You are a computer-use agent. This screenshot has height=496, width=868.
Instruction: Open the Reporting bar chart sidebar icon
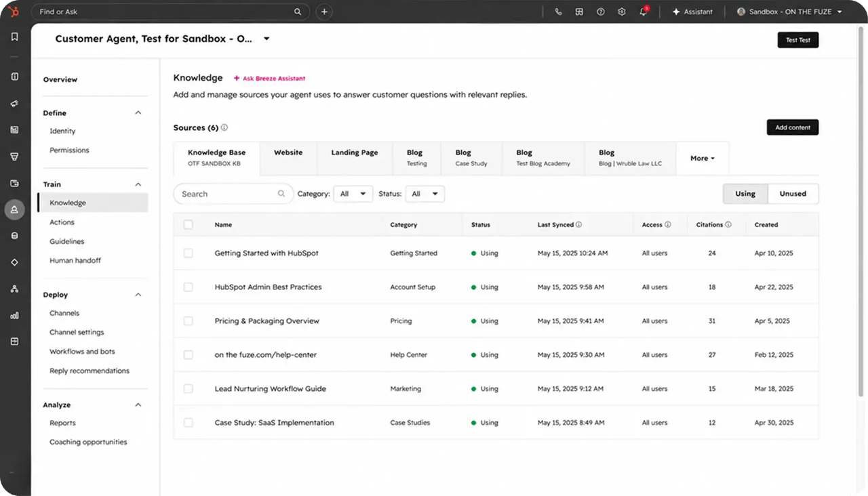14,315
